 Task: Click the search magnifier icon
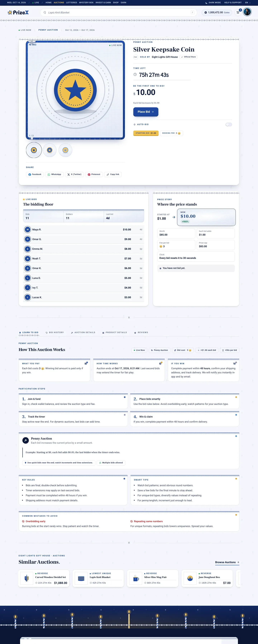45,13
